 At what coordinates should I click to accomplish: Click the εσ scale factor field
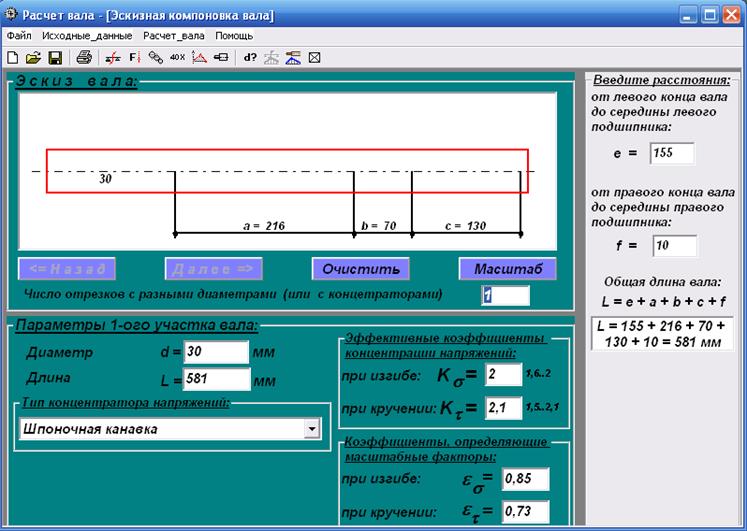coord(525,479)
